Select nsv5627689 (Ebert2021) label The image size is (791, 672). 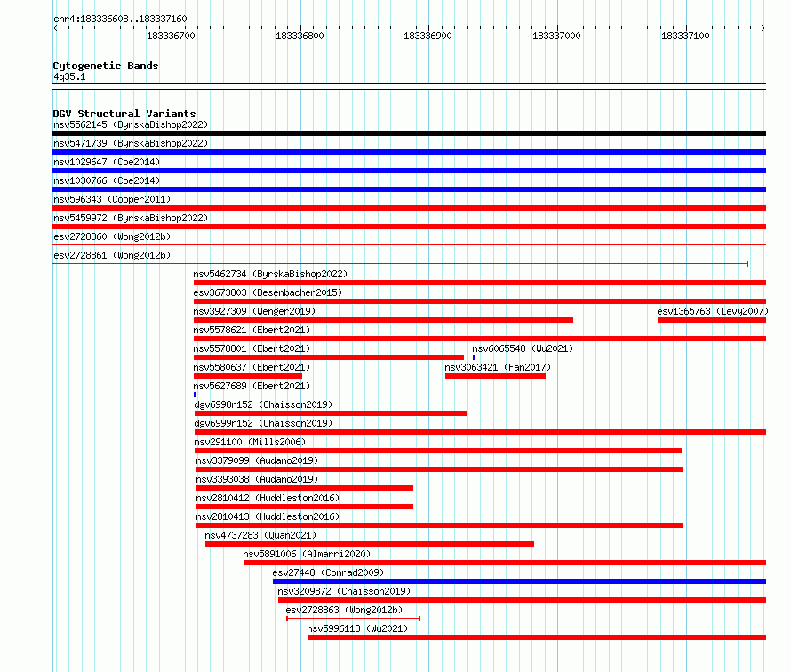(252, 386)
